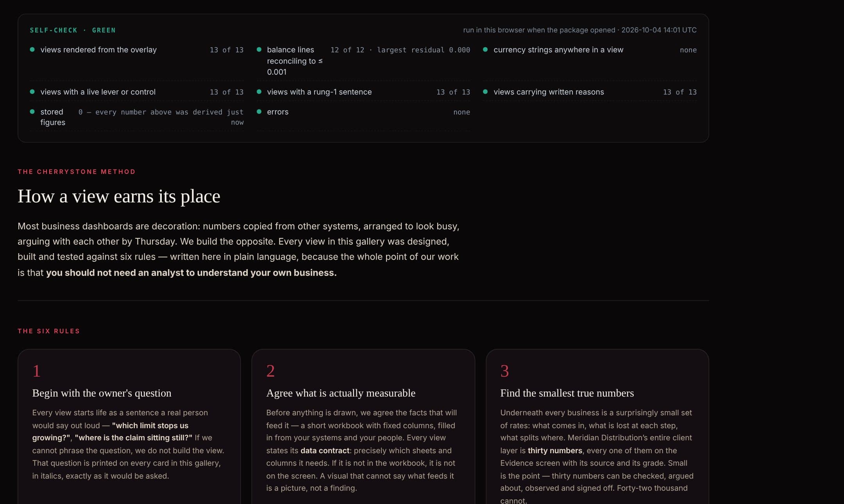Click the green dot beside 'views carrying written reasons'
Image resolution: width=844 pixels, height=504 pixels.
[x=485, y=92]
